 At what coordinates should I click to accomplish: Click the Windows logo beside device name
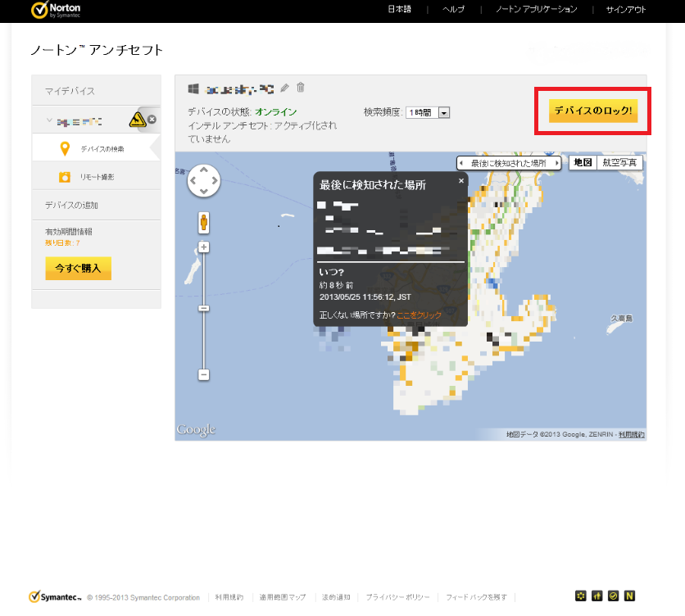[193, 88]
